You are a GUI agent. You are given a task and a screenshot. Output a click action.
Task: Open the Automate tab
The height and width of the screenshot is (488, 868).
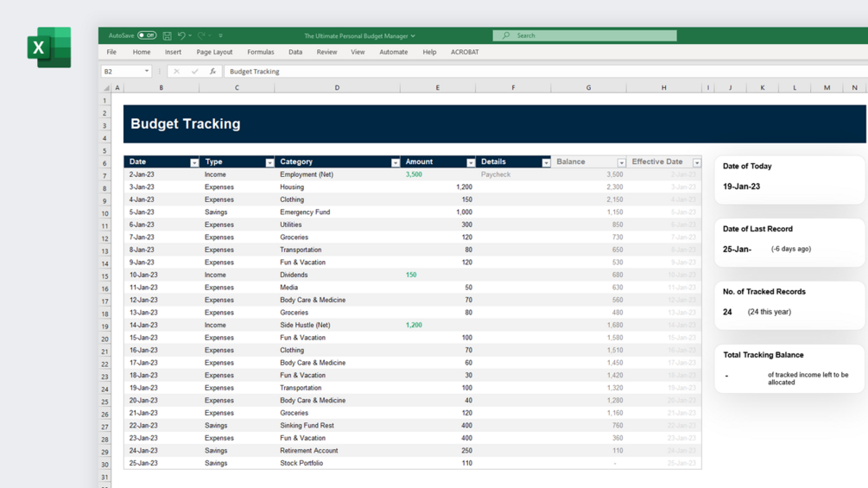393,52
